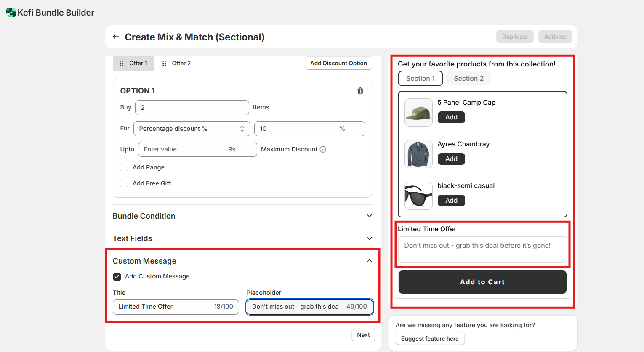Delete Option 1 with the trash icon
The width and height of the screenshot is (644, 352).
(360, 91)
